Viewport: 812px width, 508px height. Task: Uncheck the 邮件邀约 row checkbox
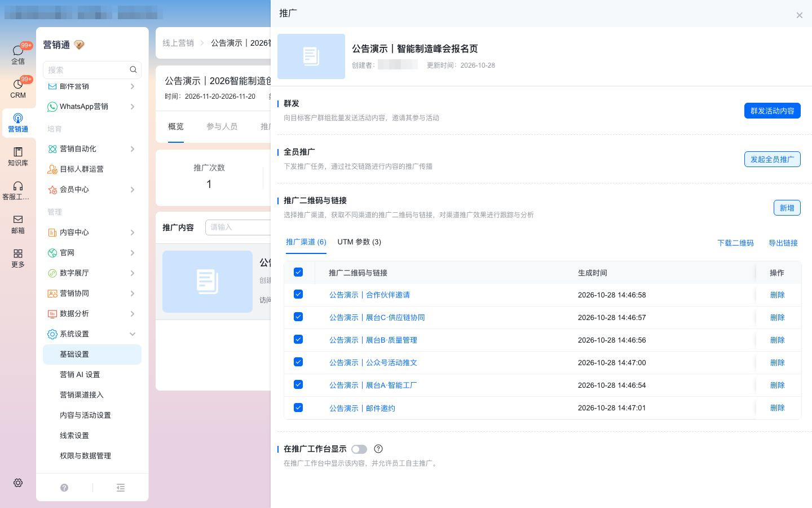pos(298,408)
